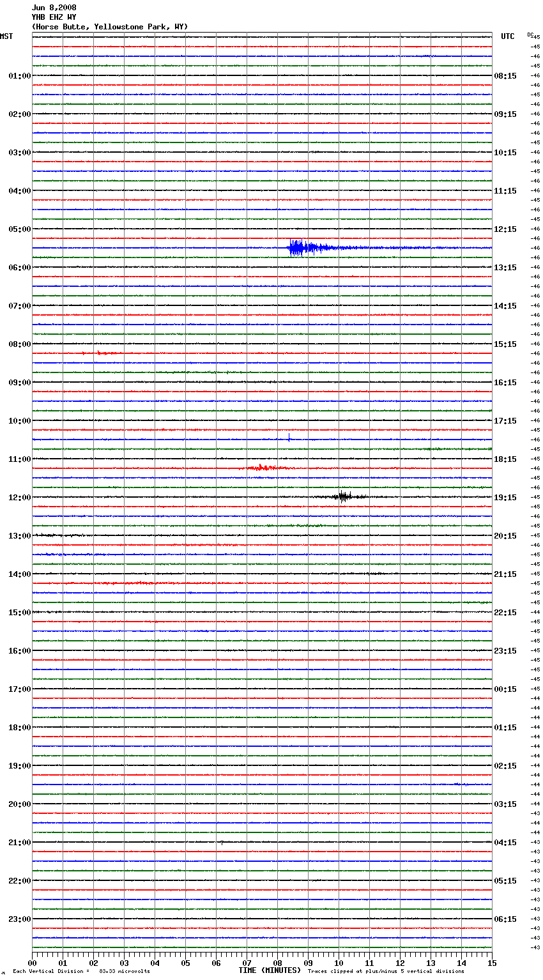Select the 14:00 MST time label

[19, 574]
